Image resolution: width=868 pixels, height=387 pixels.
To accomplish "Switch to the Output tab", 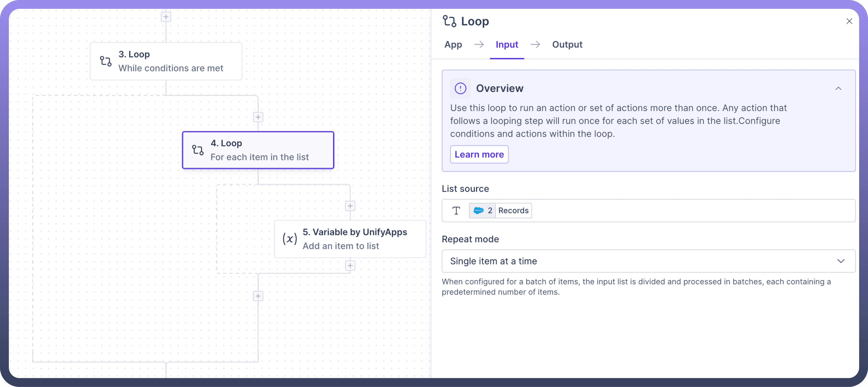I will click(x=567, y=44).
